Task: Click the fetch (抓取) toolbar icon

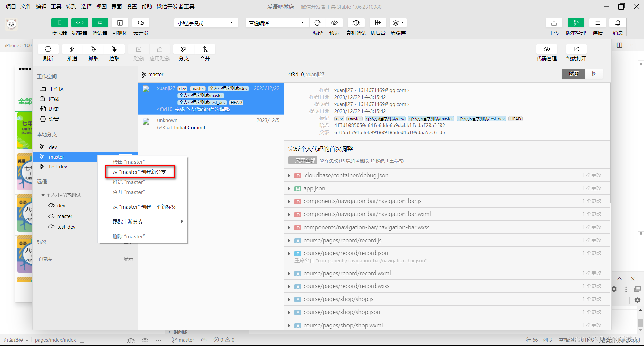Action: tap(93, 49)
